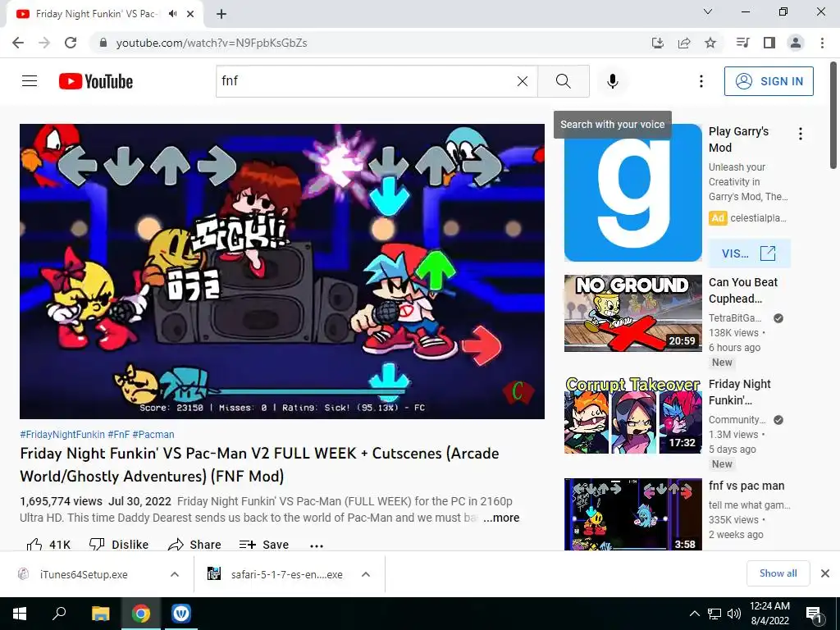Open the #Pacman hashtag link
This screenshot has height=630, width=840.
(x=153, y=435)
